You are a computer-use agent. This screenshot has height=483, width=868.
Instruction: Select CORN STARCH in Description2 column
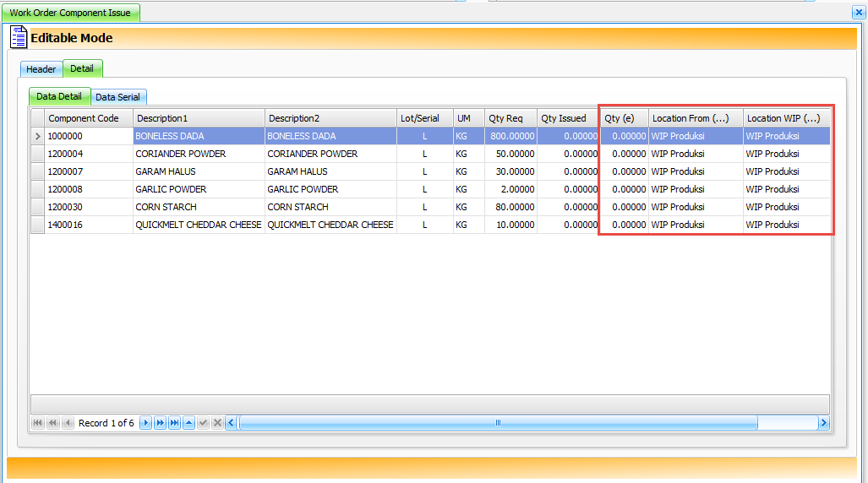330,207
